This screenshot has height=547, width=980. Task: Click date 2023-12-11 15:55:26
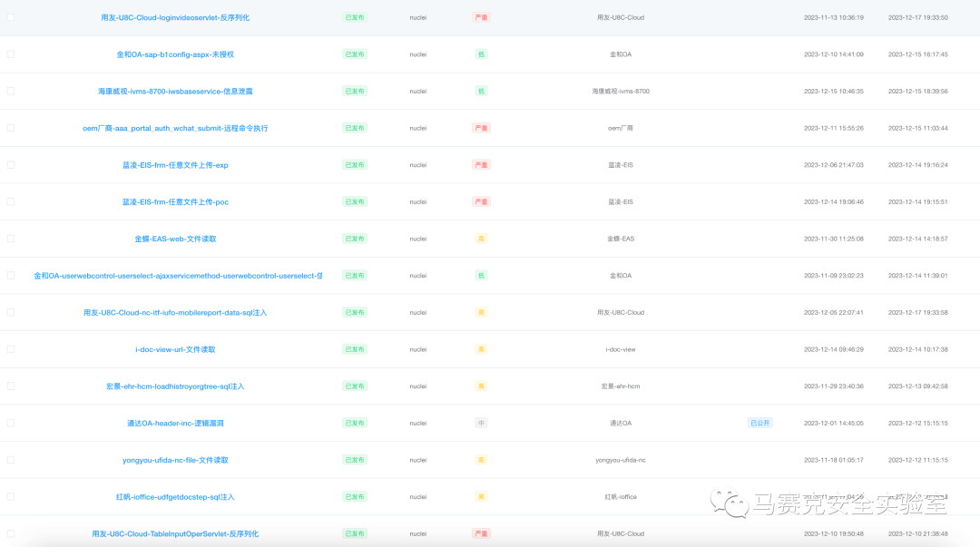pos(834,128)
